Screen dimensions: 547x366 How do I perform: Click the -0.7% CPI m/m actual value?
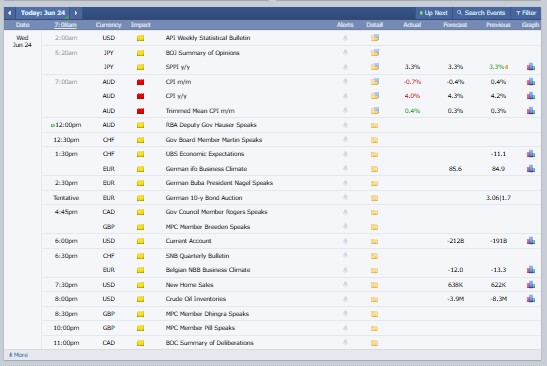[x=412, y=82]
